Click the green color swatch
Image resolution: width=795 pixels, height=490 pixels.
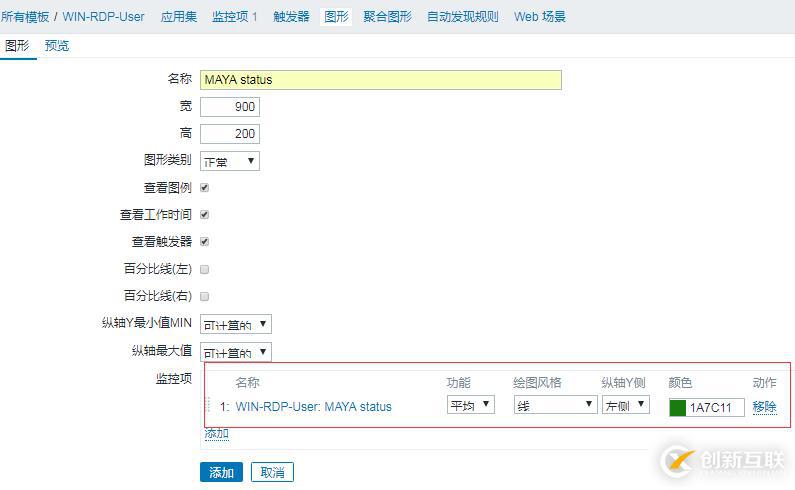pyautogui.click(x=678, y=408)
